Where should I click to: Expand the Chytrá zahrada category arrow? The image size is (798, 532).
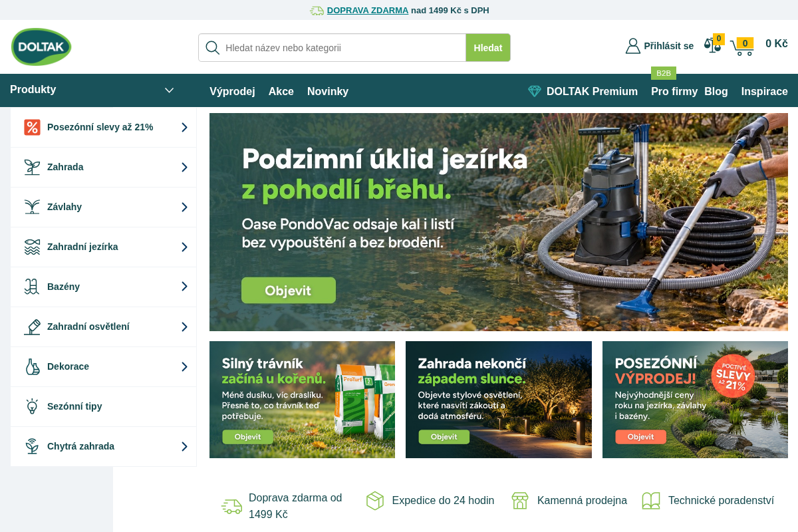184,446
